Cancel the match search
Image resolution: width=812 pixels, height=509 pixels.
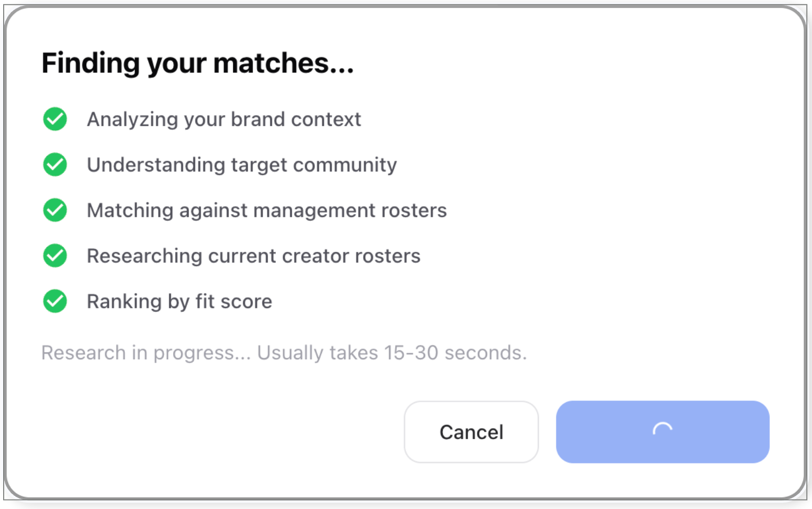(x=471, y=432)
